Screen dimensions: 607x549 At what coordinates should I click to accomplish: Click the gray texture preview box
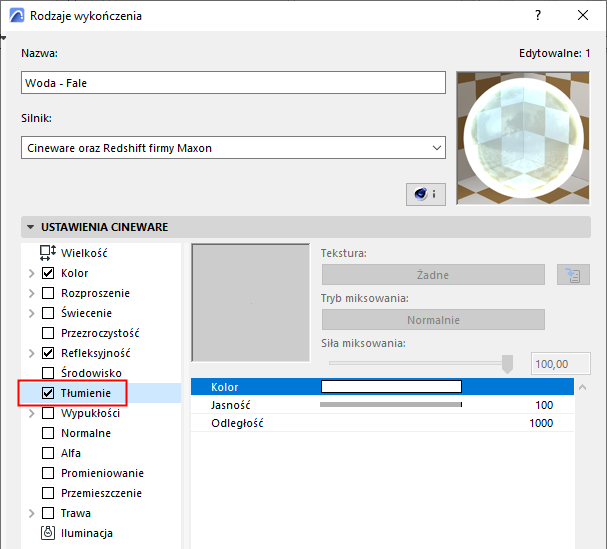click(x=250, y=302)
